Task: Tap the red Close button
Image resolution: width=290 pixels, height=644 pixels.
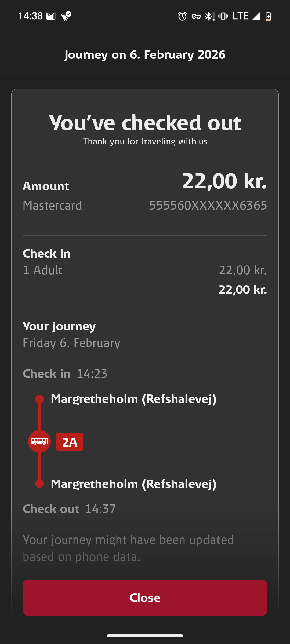Action: (x=145, y=598)
